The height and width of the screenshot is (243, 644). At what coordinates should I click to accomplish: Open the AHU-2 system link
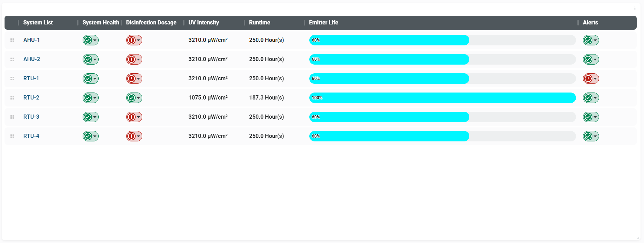click(32, 59)
